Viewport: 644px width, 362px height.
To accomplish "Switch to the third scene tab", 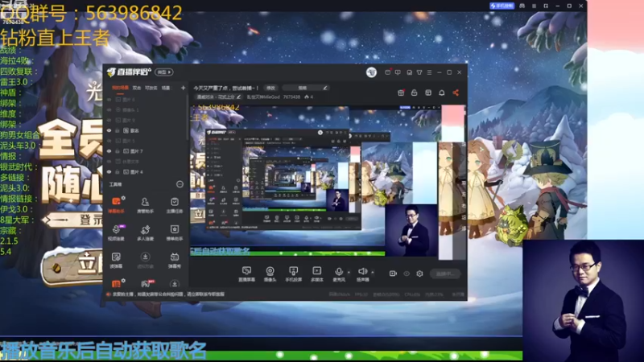I will click(x=151, y=88).
